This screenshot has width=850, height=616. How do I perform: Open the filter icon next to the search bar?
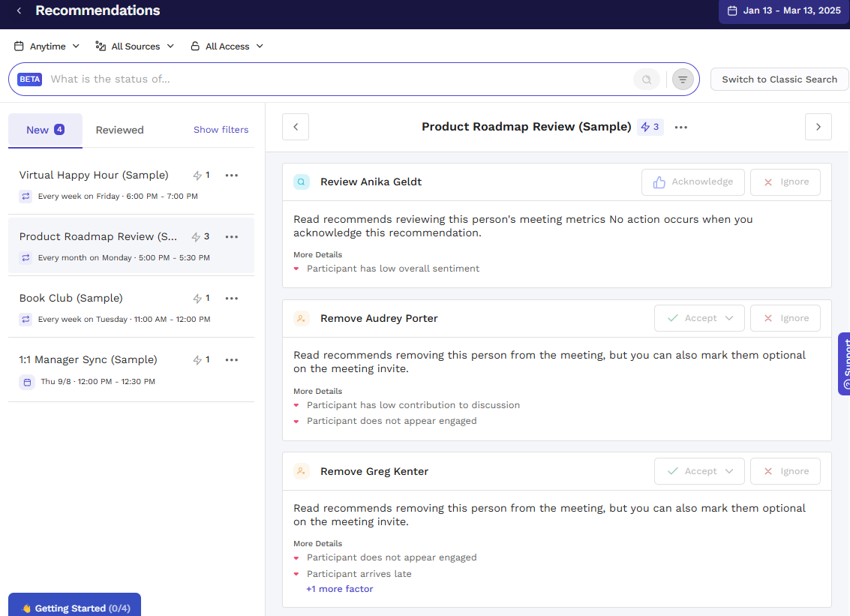682,79
